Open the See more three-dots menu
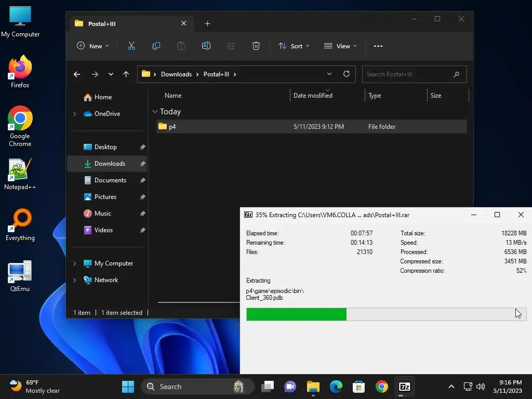 click(x=378, y=46)
